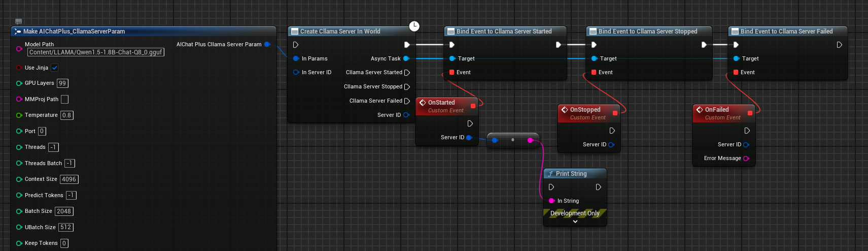Click Server ID pin on OnStopped event
Viewport: 868px width, 251px height.
point(611,144)
